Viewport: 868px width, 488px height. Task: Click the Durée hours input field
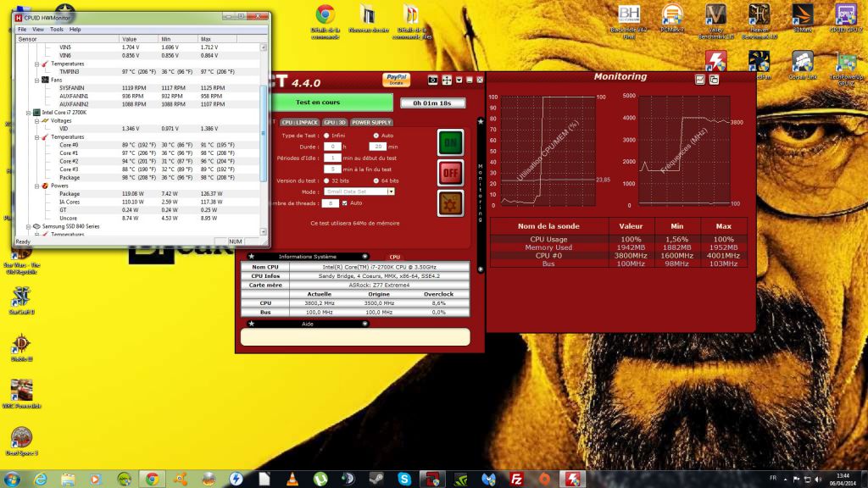(x=332, y=147)
